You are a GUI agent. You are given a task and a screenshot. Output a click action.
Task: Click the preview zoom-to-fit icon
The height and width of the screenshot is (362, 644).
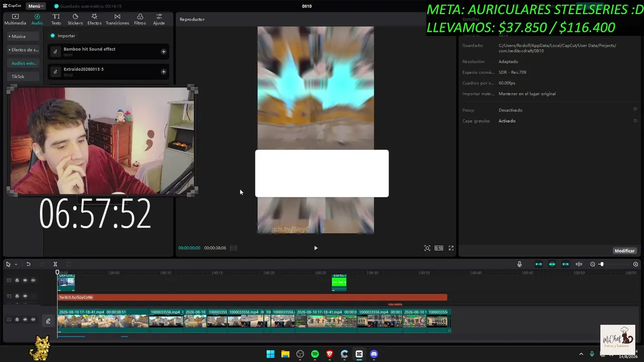(427, 248)
